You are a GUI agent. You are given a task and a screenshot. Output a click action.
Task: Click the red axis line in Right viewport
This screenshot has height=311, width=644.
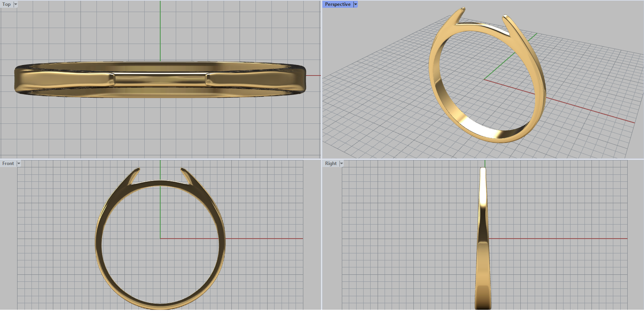coord(563,238)
